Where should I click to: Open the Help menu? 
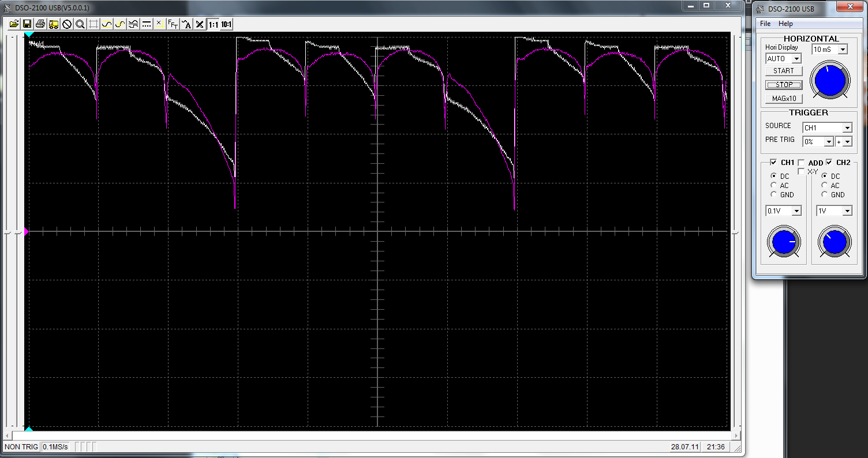coord(785,24)
